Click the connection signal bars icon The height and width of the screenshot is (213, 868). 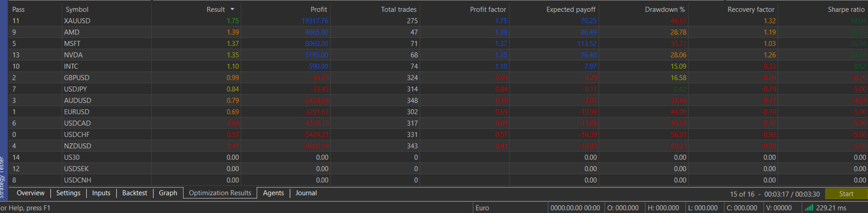pyautogui.click(x=809, y=208)
